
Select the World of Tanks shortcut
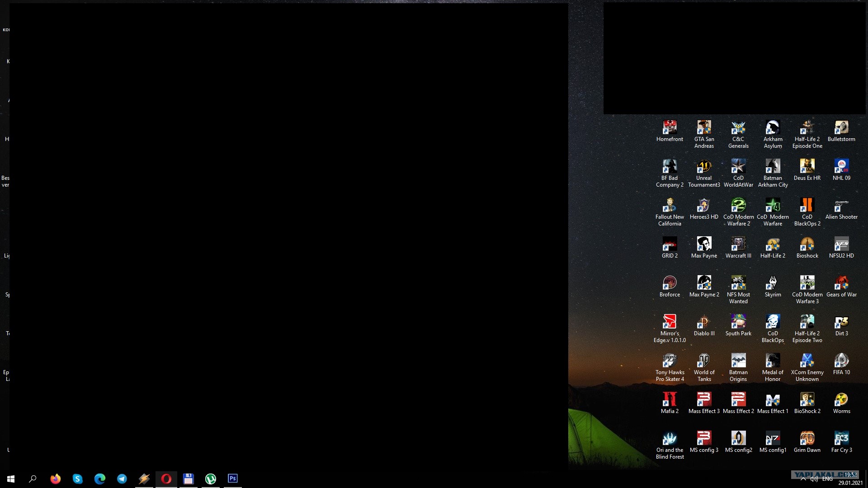(704, 367)
